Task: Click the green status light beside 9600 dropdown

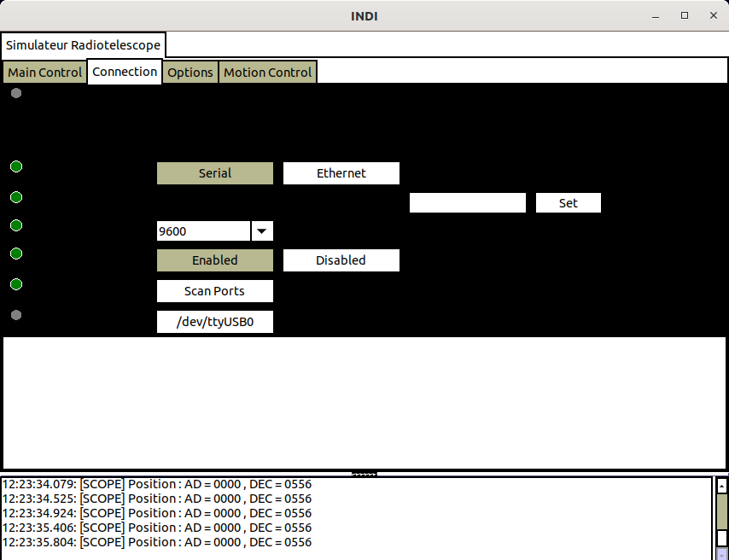Action: click(x=16, y=225)
